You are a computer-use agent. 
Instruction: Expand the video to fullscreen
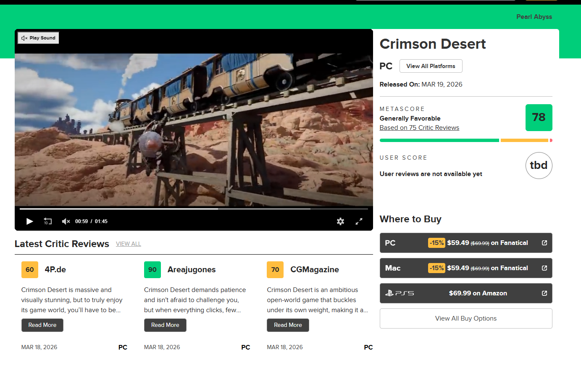pos(359,221)
